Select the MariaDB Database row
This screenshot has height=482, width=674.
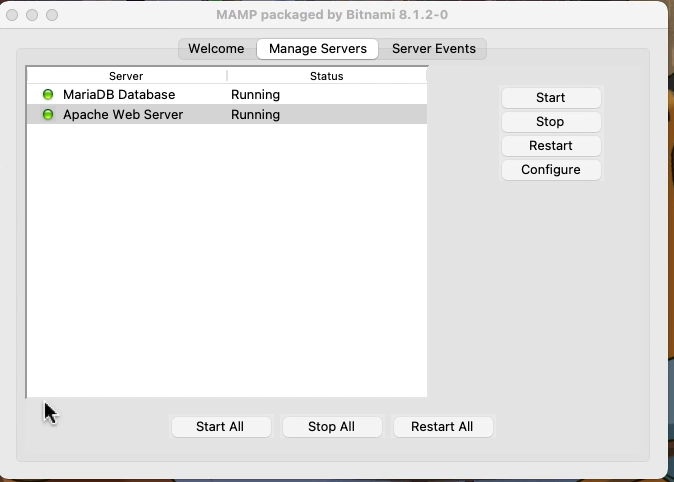(227, 95)
